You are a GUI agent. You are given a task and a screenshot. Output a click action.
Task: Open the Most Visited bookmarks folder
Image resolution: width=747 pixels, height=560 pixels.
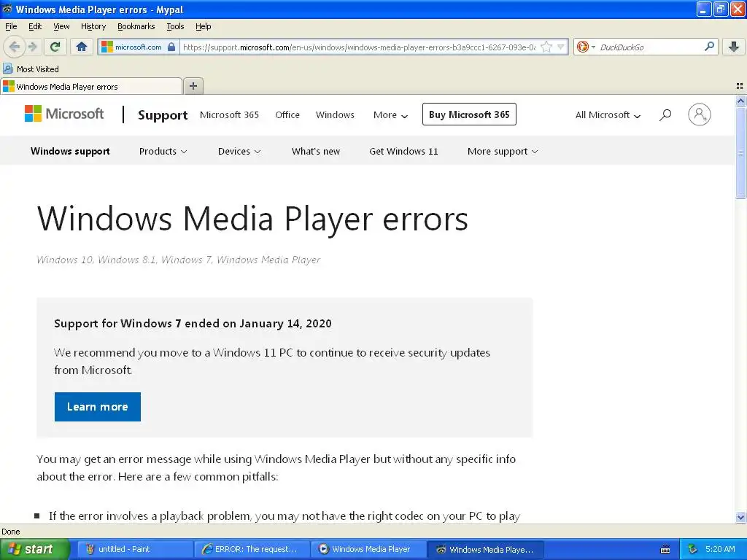click(x=31, y=69)
